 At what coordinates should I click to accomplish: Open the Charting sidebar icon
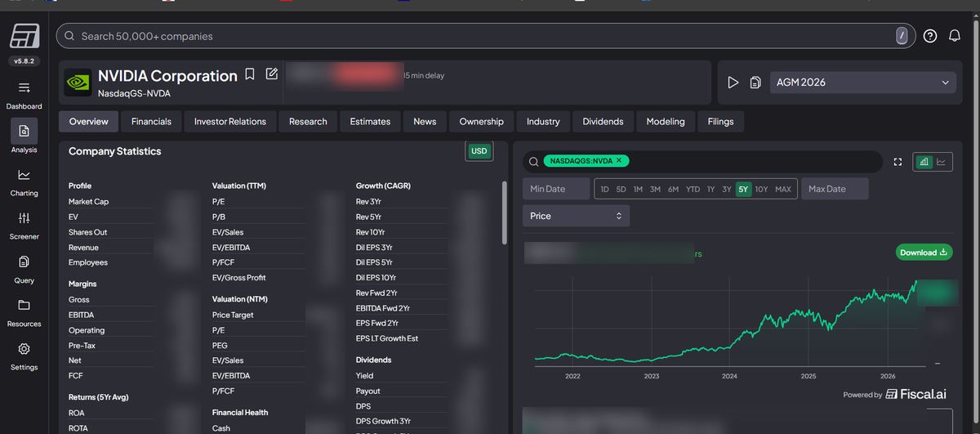[x=24, y=175]
